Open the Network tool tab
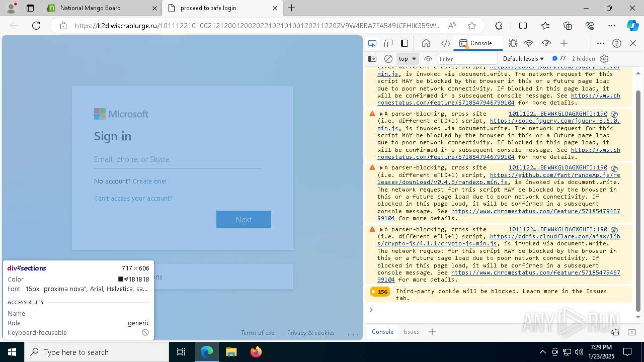The image size is (644, 362). click(x=529, y=43)
